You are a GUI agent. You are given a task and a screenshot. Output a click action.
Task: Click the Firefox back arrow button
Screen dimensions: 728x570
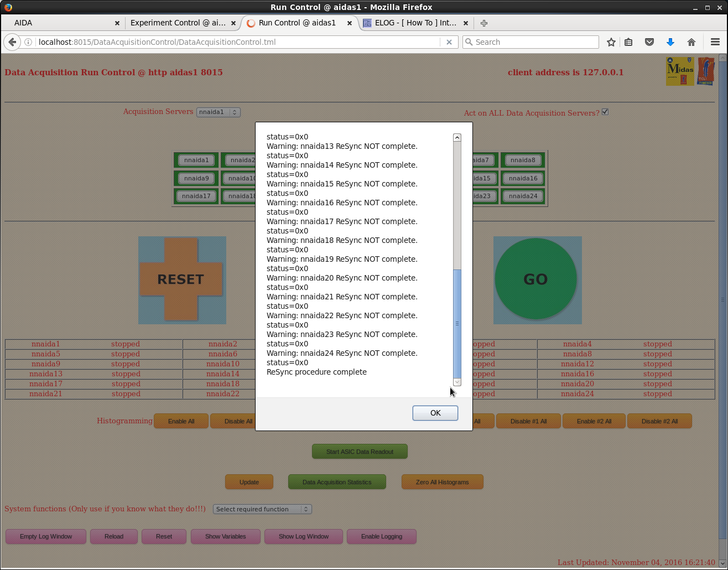coord(12,42)
